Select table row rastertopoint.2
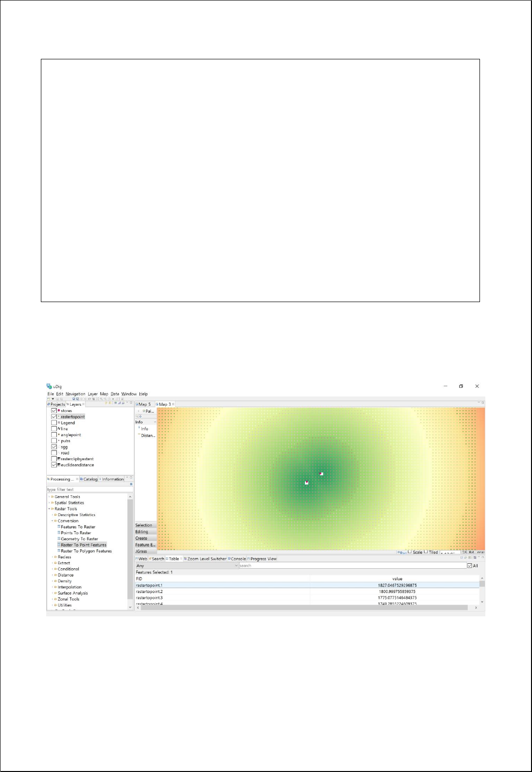This screenshot has height=772, width=532. [307, 592]
